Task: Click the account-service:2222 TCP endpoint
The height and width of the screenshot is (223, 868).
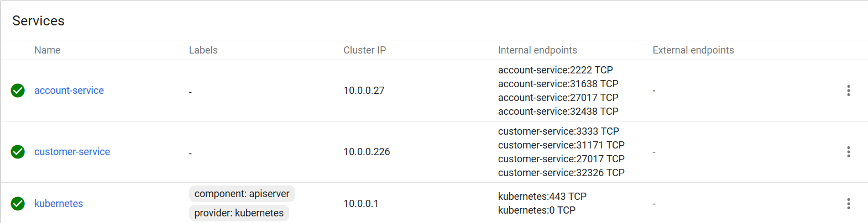Action: (555, 70)
